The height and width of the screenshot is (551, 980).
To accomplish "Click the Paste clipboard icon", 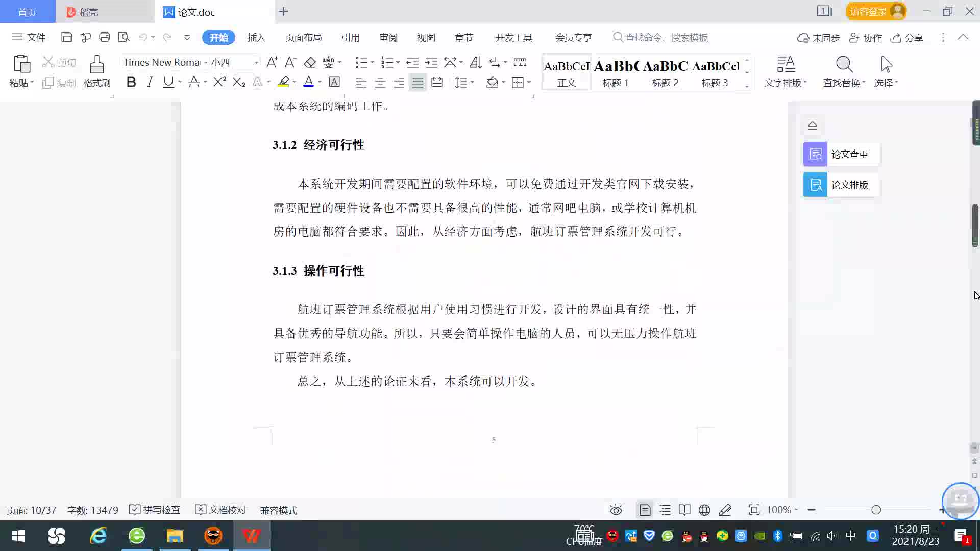I will [x=21, y=65].
